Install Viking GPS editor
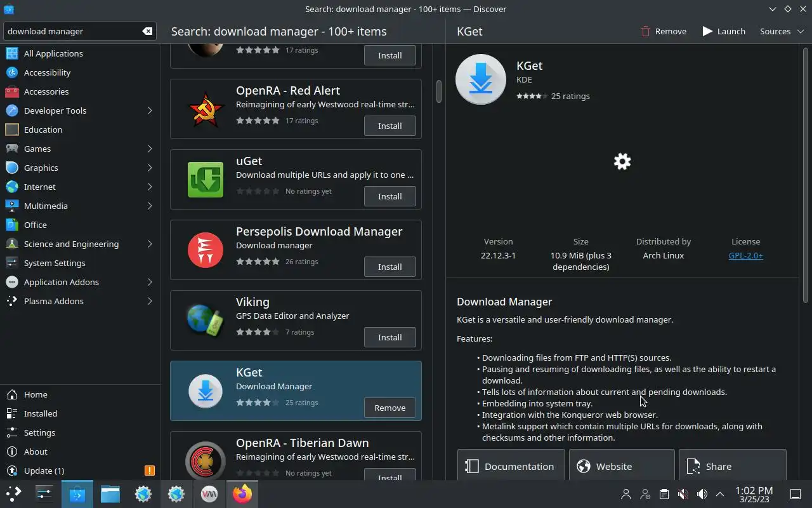Screen dimensions: 812x508 (390, 337)
